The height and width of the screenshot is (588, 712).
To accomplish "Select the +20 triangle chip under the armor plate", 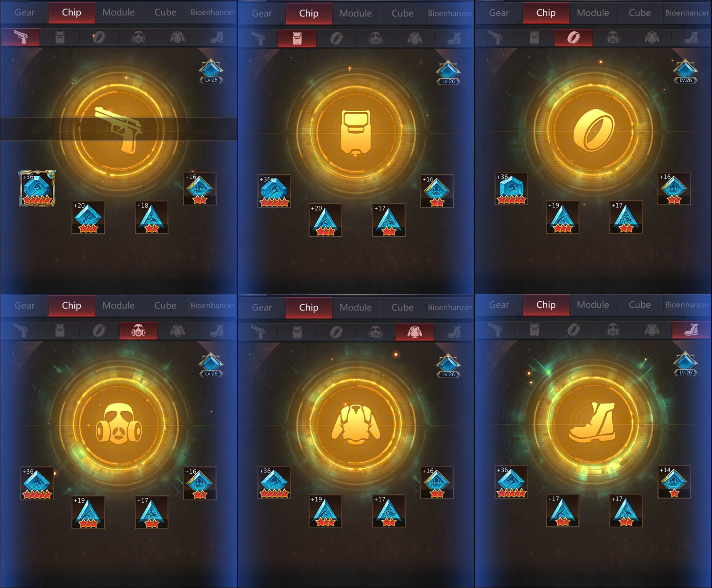I will point(325,220).
